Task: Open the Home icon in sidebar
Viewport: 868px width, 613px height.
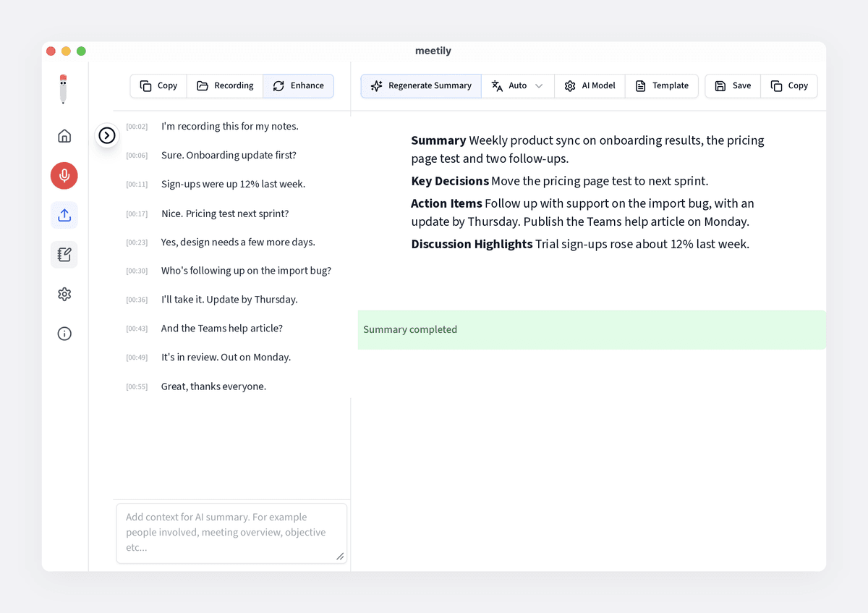Action: click(64, 136)
